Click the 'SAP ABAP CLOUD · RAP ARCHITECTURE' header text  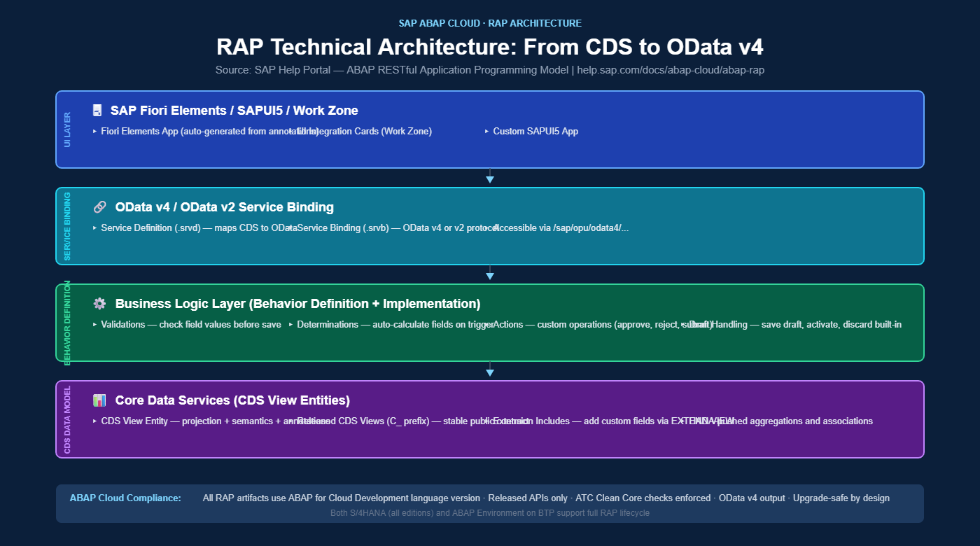(490, 23)
